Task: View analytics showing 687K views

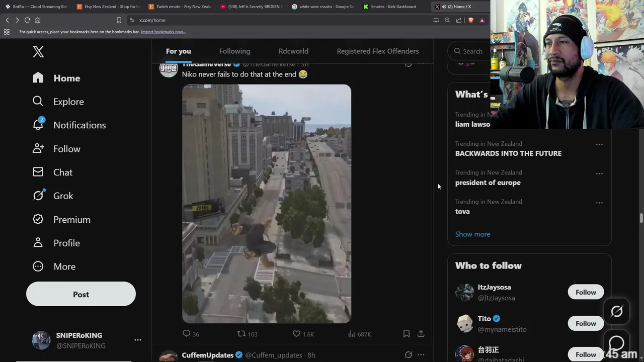Action: 359,334
